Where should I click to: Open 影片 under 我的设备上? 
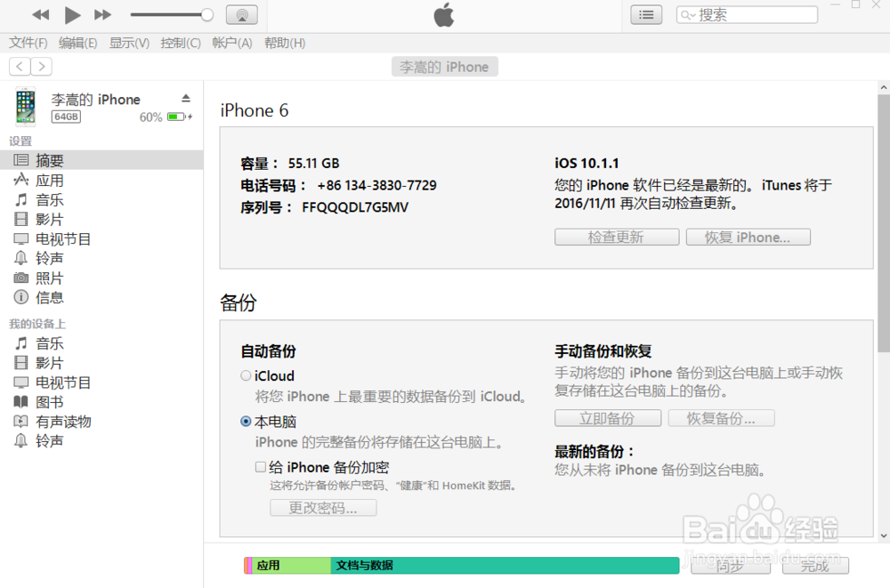[101, 363]
